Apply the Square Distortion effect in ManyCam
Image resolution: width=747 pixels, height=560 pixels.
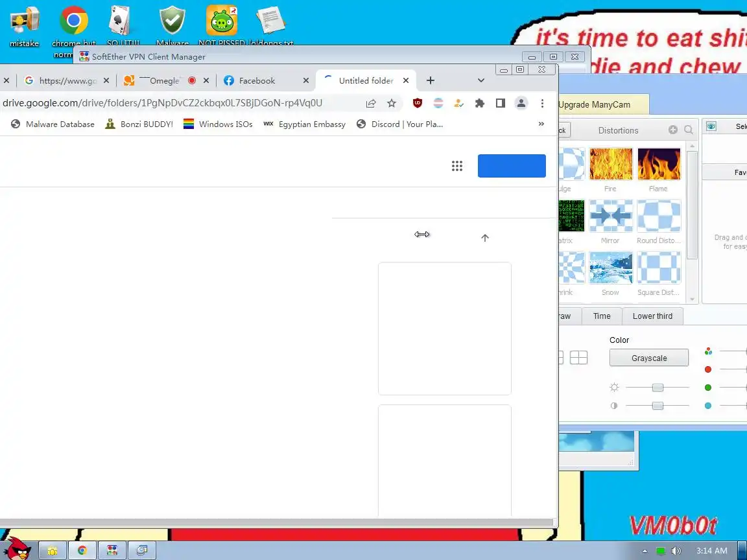pyautogui.click(x=659, y=274)
